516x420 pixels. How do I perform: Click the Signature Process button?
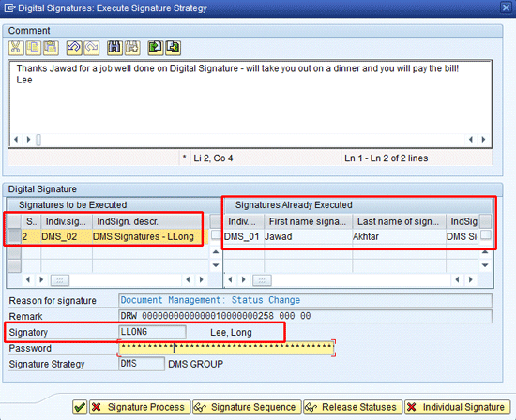point(140,407)
